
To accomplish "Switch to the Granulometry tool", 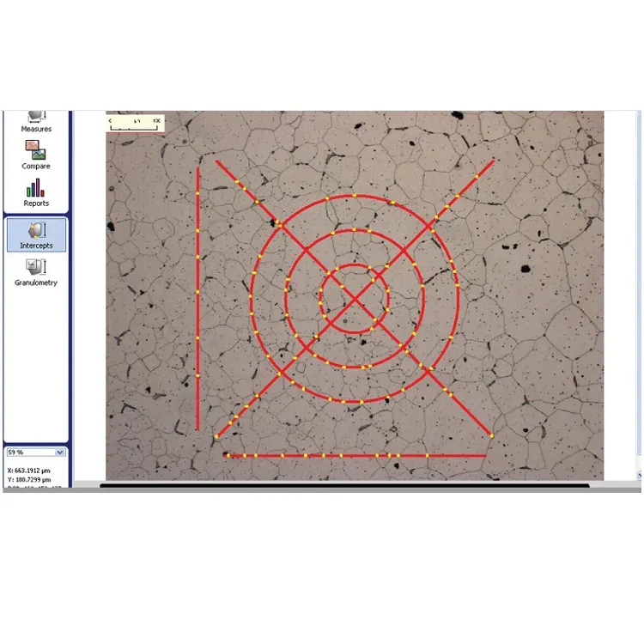I will tap(36, 271).
